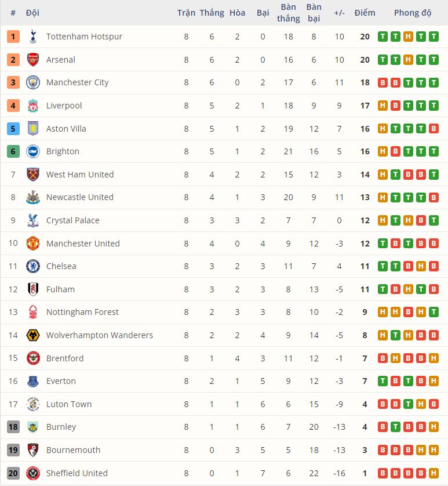This screenshot has height=486, width=448.
Task: Click the Liverpool club logo
Action: (32, 106)
